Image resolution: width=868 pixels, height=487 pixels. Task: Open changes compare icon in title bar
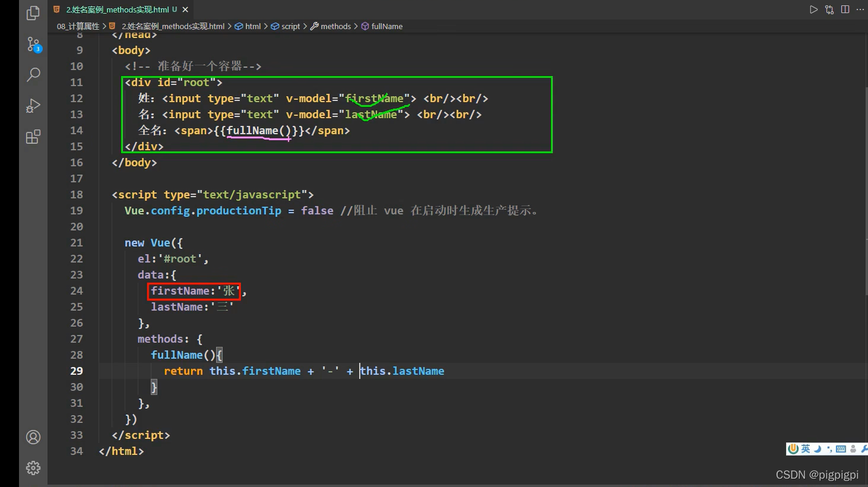[x=829, y=10]
